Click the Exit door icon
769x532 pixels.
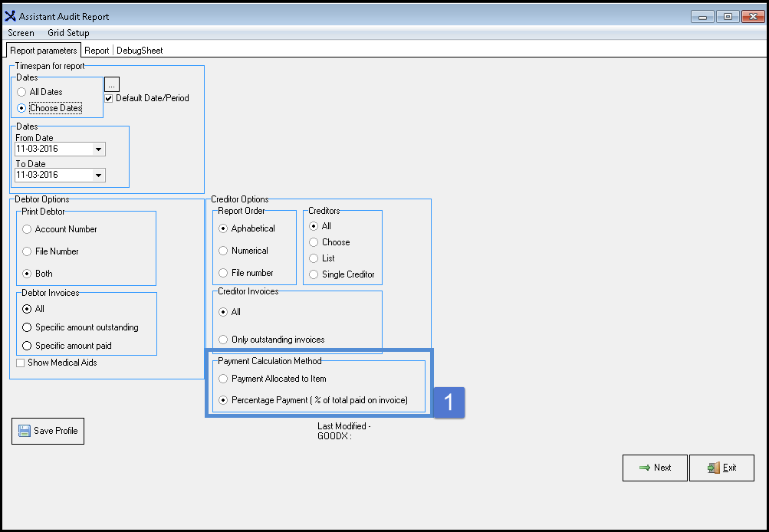[714, 468]
